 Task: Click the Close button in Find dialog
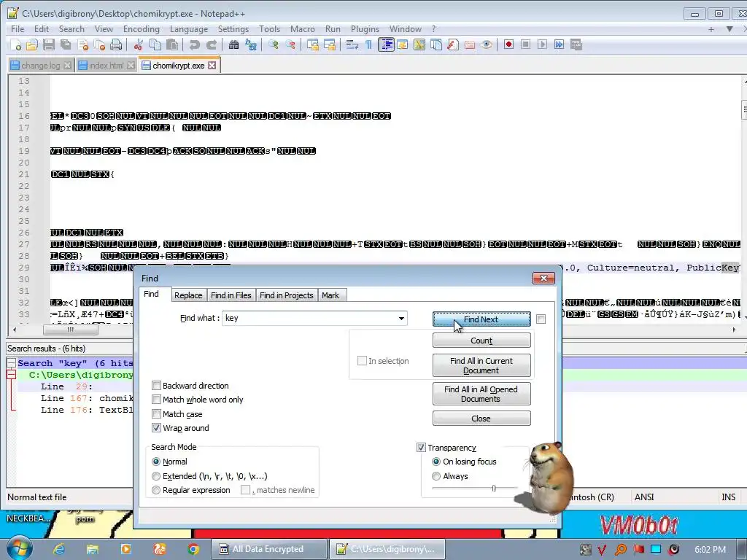pyautogui.click(x=481, y=419)
